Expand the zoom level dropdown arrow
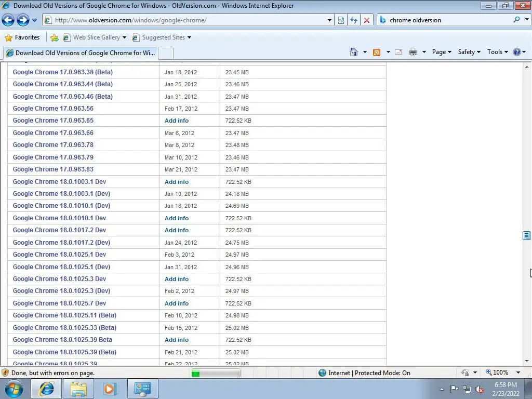Image resolution: width=532 pixels, height=399 pixels. tap(518, 373)
